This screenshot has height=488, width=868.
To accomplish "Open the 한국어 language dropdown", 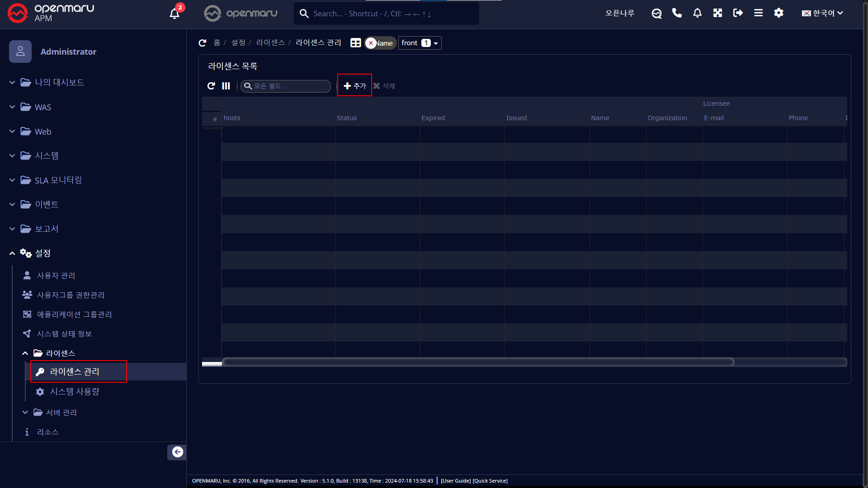I will tap(822, 13).
